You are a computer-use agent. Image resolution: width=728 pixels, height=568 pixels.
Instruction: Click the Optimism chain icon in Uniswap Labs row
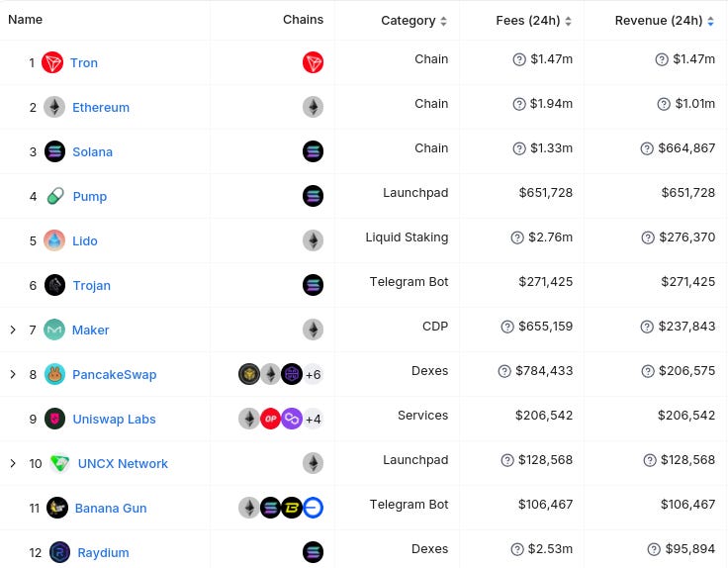[x=270, y=419]
